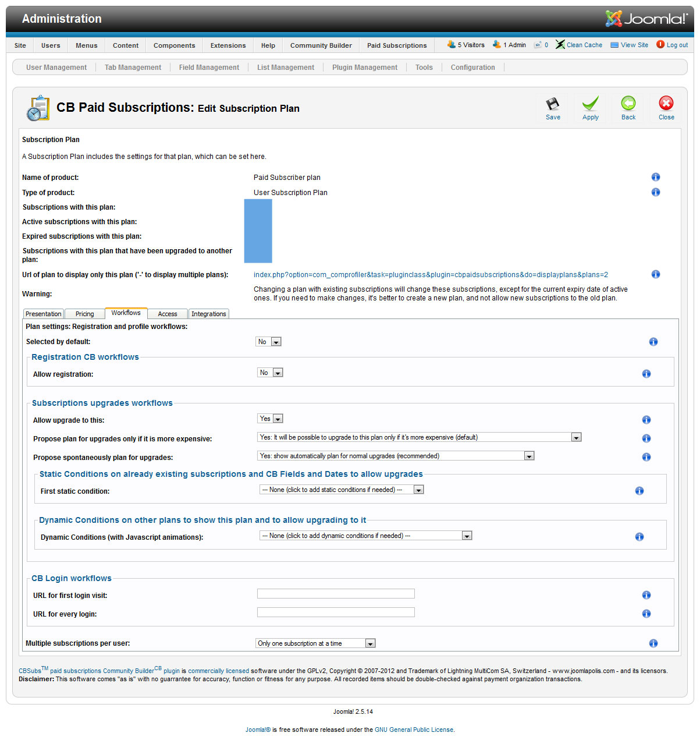Click the green Apply checkmark icon
Screen dimensions: 700x747
pyautogui.click(x=591, y=104)
